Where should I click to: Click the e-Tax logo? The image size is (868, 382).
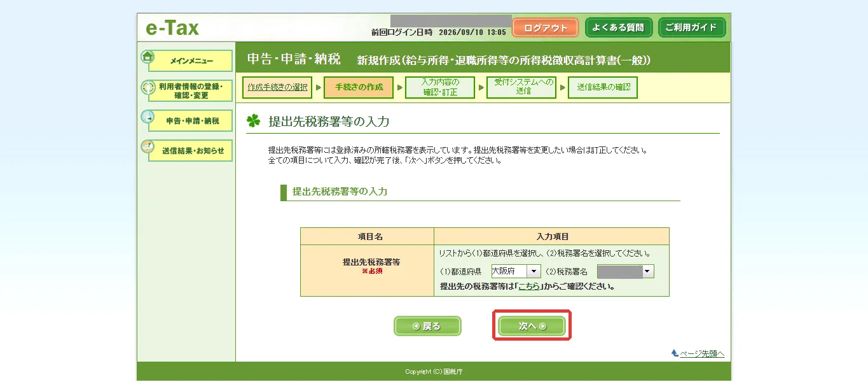pyautogui.click(x=172, y=29)
